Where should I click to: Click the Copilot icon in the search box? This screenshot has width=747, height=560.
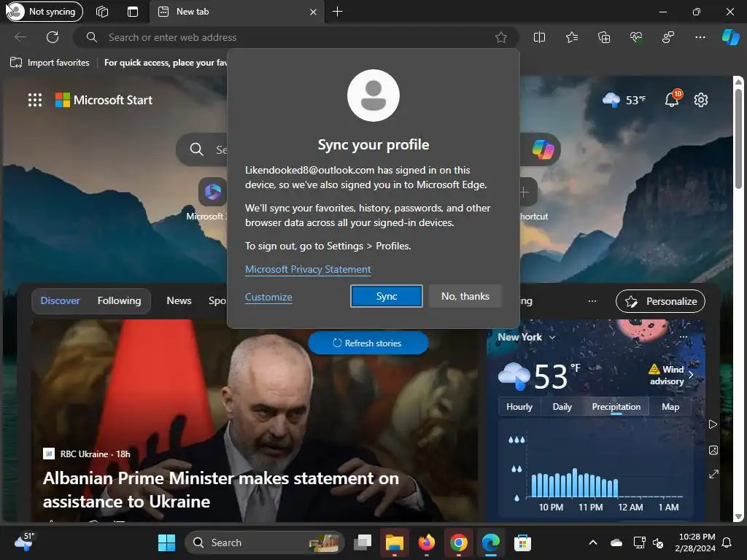[x=543, y=149]
